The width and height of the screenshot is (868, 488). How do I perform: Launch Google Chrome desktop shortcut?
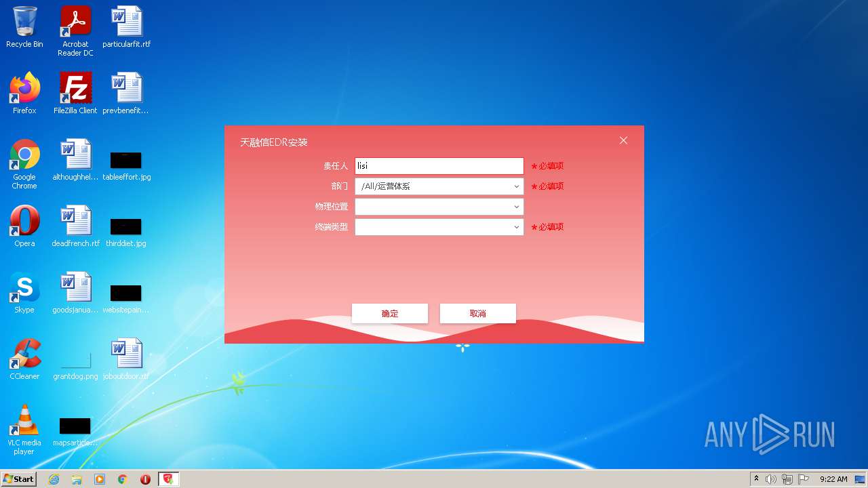(24, 164)
